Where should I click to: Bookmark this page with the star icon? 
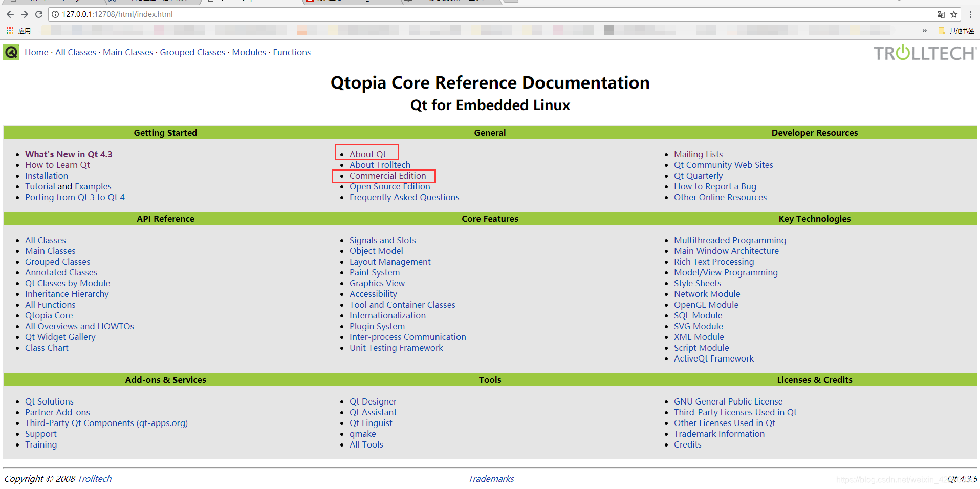pyautogui.click(x=954, y=14)
